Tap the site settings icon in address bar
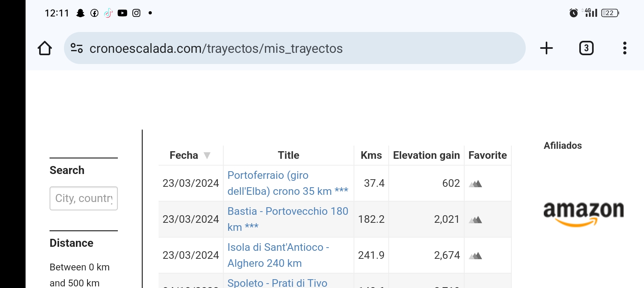The height and width of the screenshot is (288, 644). (77, 48)
